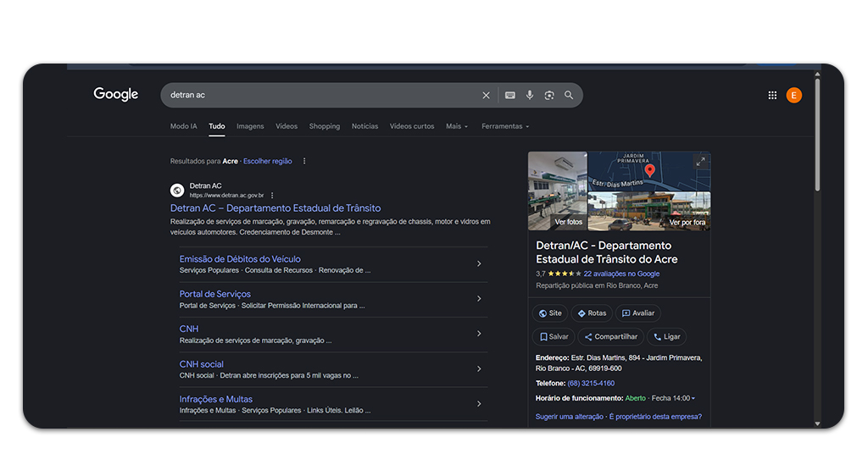868x454 pixels.
Task: Clear the search box with the X icon
Action: pos(486,96)
